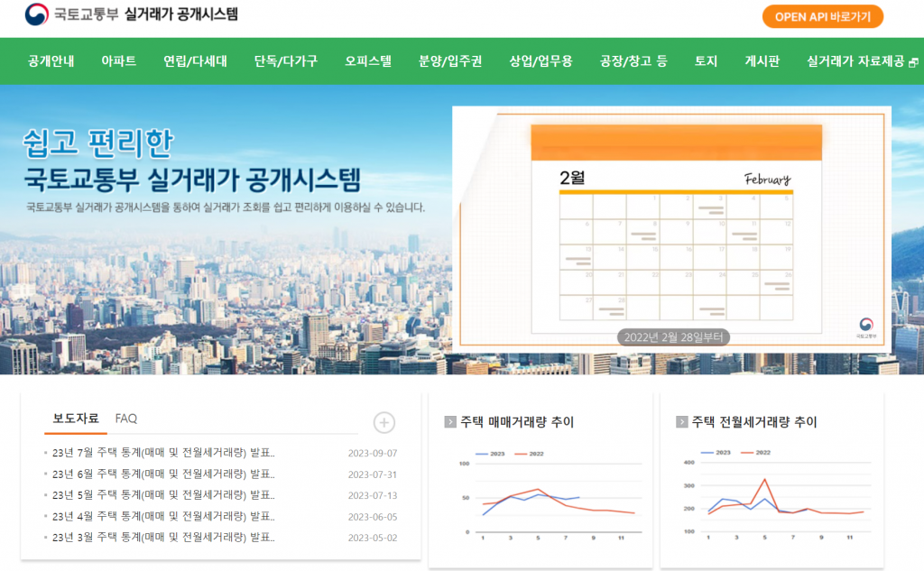The height and width of the screenshot is (571, 924).
Task: Click the date 2023-09-07
Action: pyautogui.click(x=373, y=453)
